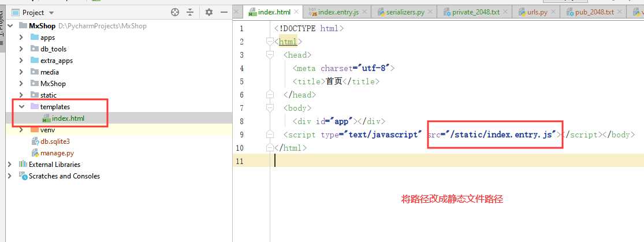Close the index.entry.js tab

pyautogui.click(x=364, y=12)
